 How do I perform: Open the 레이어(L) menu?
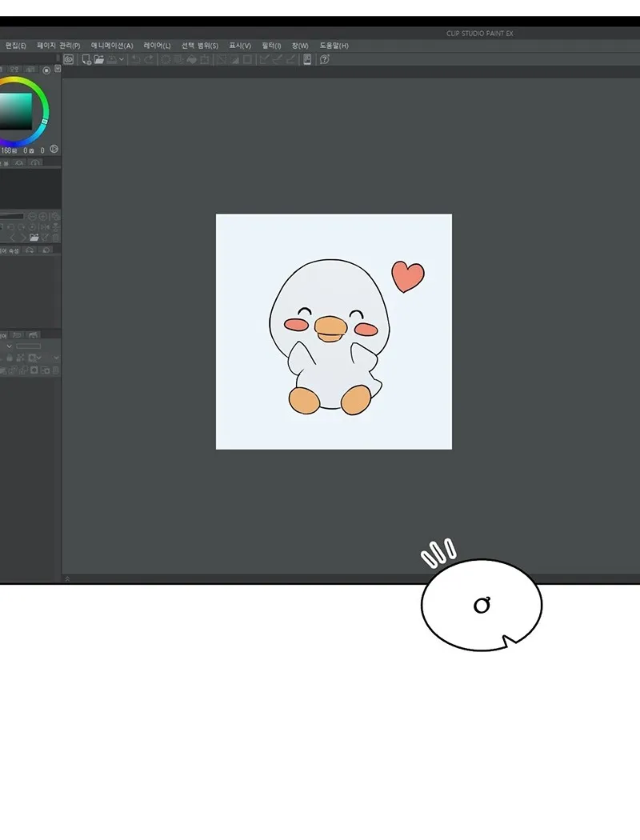[x=157, y=46]
